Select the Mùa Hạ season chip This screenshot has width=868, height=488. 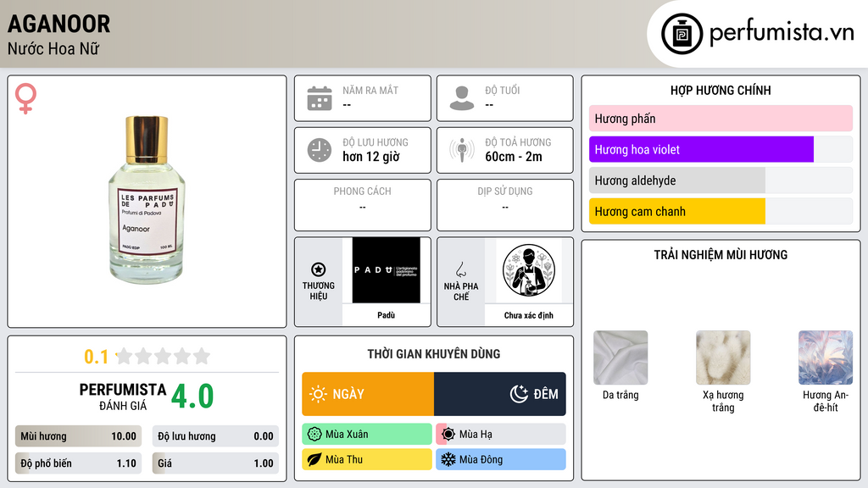pos(501,435)
